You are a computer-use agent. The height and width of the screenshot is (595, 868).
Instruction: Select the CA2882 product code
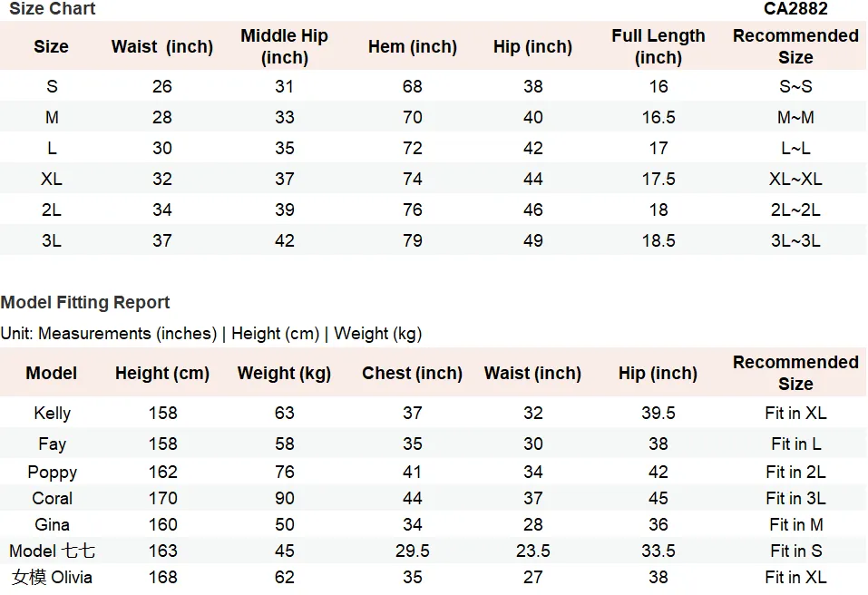click(795, 8)
